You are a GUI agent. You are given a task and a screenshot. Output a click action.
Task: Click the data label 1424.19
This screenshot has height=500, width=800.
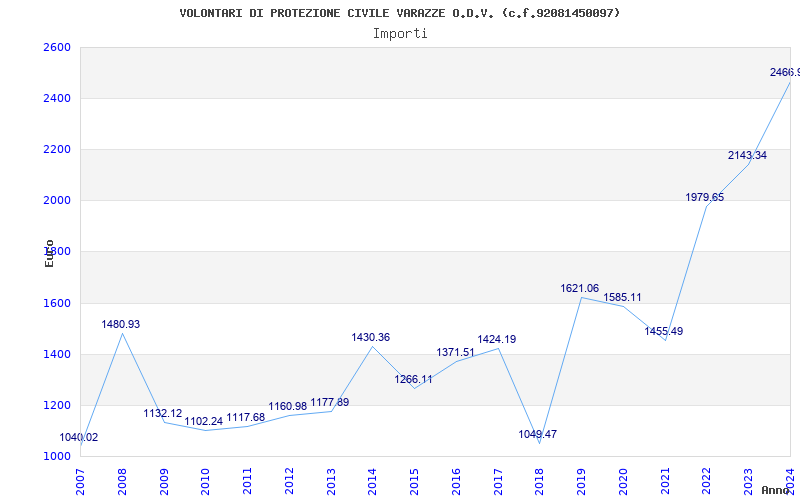(x=496, y=340)
